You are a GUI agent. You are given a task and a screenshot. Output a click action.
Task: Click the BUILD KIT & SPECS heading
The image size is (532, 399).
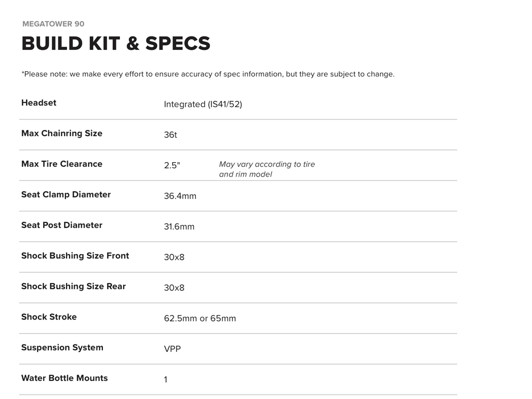click(x=116, y=44)
